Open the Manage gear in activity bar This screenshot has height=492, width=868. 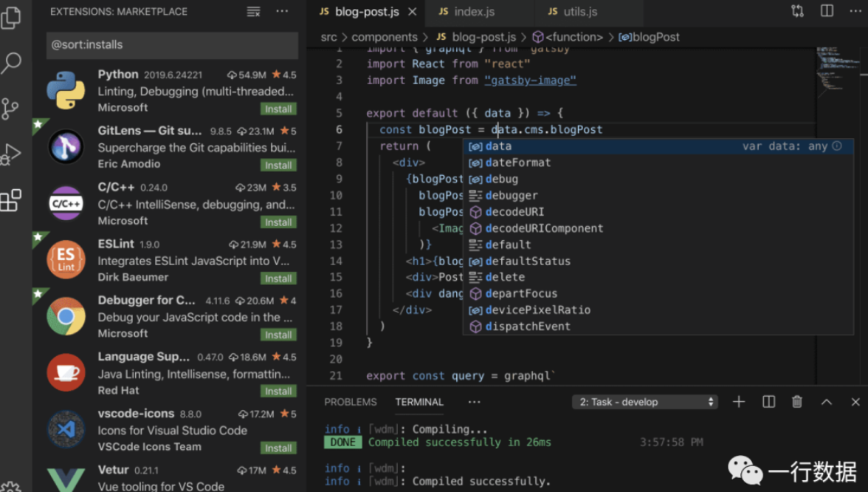(x=10, y=487)
